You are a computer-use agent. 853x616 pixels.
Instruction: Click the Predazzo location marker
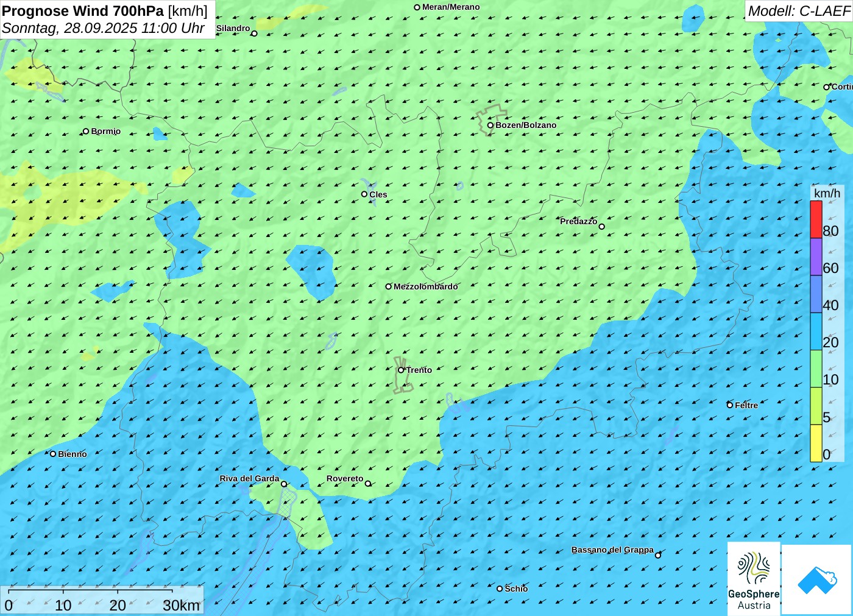601,227
